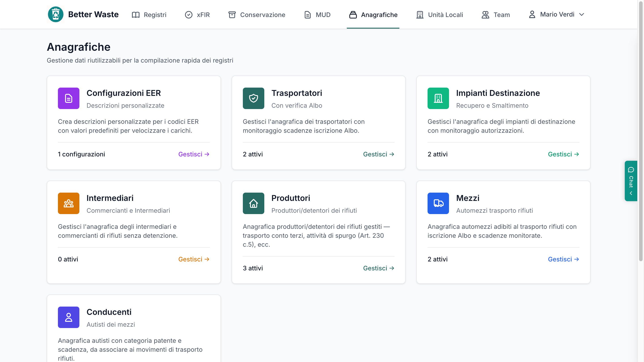The image size is (644, 362).
Task: Click the '0 attivi' count in Intermediari
Action: pos(68,259)
